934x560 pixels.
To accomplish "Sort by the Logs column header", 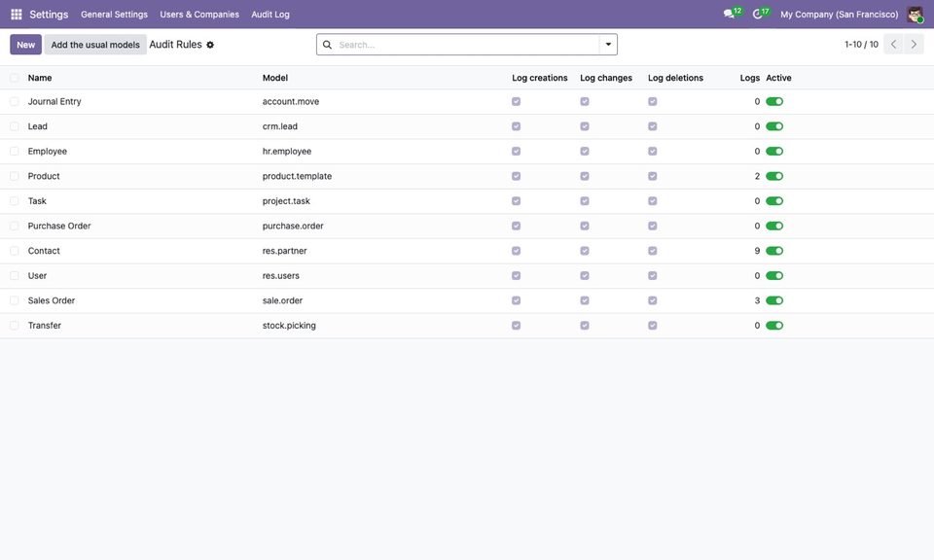I will click(750, 78).
